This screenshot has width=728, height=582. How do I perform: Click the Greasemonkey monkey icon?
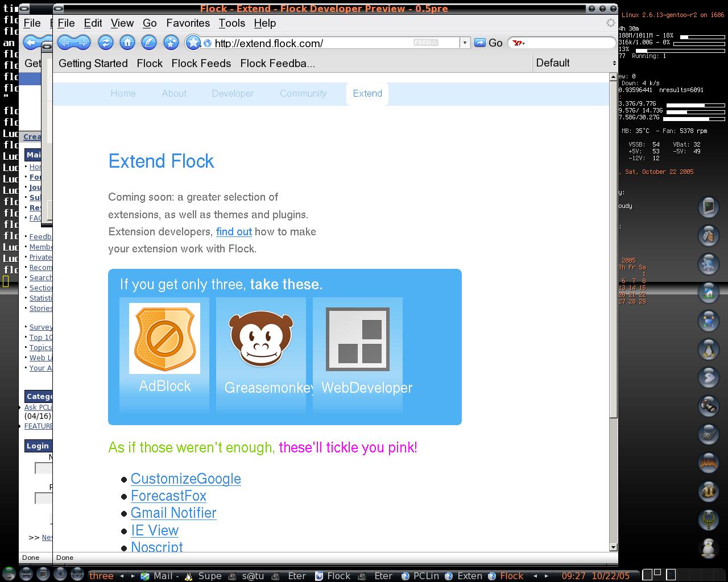tap(260, 339)
